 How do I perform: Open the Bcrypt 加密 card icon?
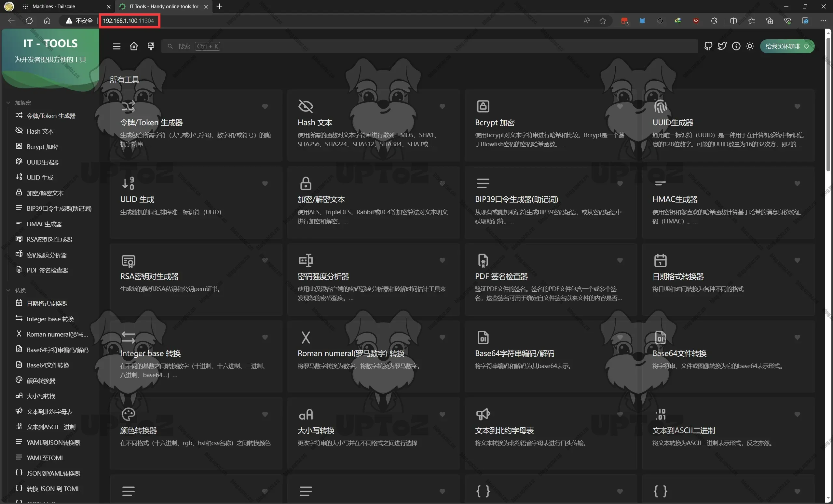click(x=483, y=106)
